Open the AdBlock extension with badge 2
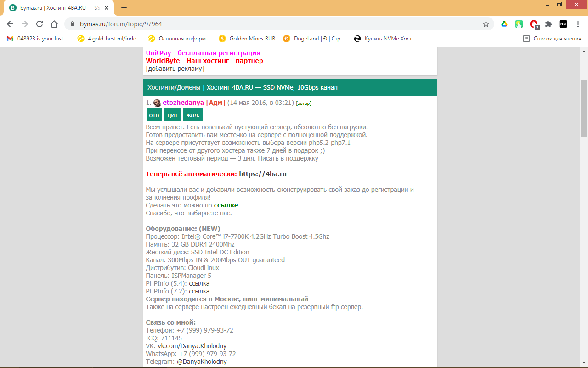Viewport: 588px width, 368px height. pyautogui.click(x=533, y=24)
